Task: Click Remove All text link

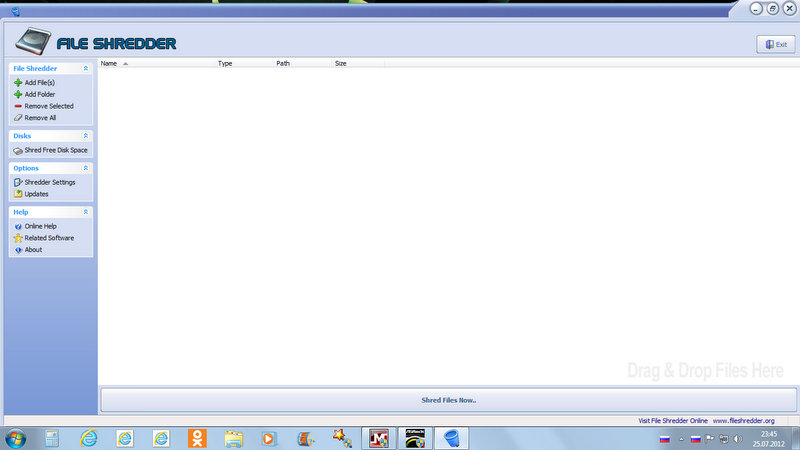Action: tap(40, 118)
